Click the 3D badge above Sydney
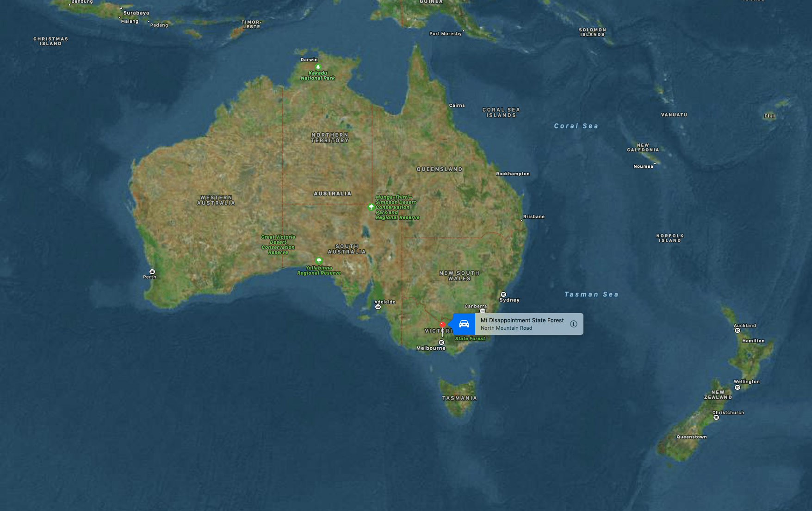812x511 pixels. pyautogui.click(x=503, y=294)
